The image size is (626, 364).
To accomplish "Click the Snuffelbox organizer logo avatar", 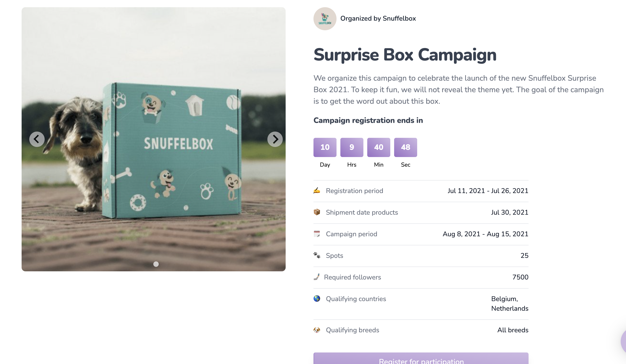I will coord(325,19).
